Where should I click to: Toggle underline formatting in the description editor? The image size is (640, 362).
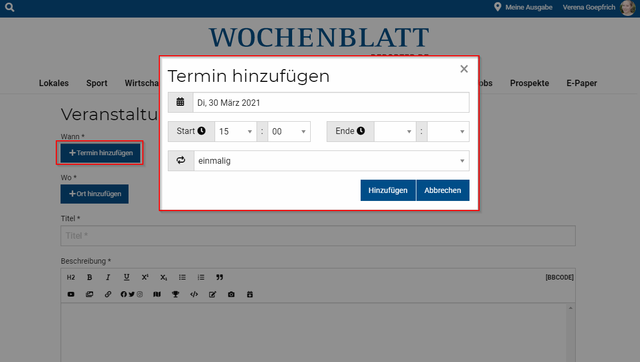(127, 278)
